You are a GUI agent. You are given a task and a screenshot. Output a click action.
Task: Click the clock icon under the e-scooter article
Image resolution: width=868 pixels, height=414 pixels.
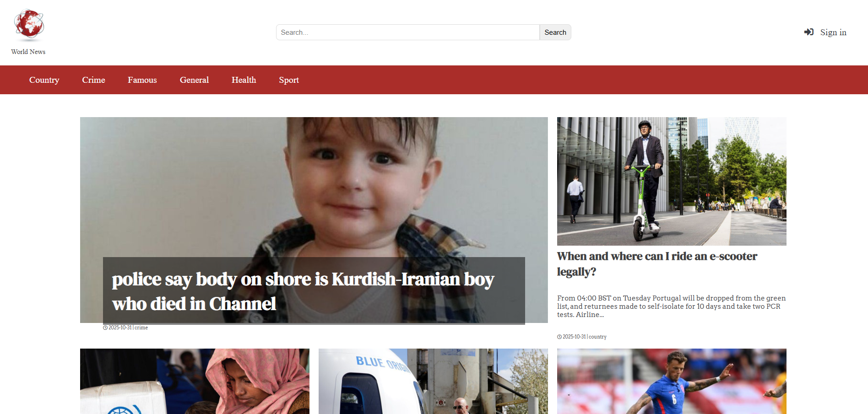[559, 337]
